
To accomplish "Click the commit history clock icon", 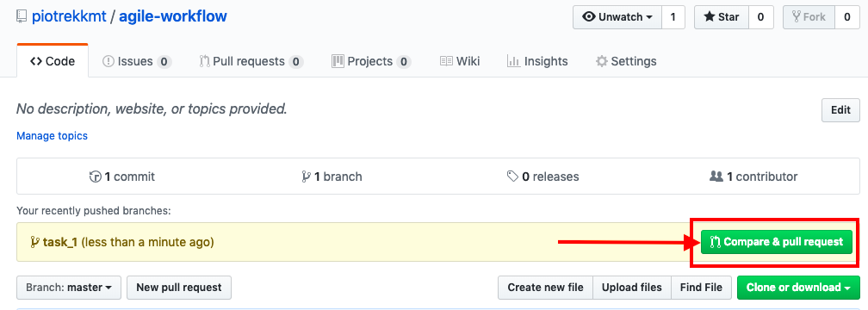I will (96, 177).
